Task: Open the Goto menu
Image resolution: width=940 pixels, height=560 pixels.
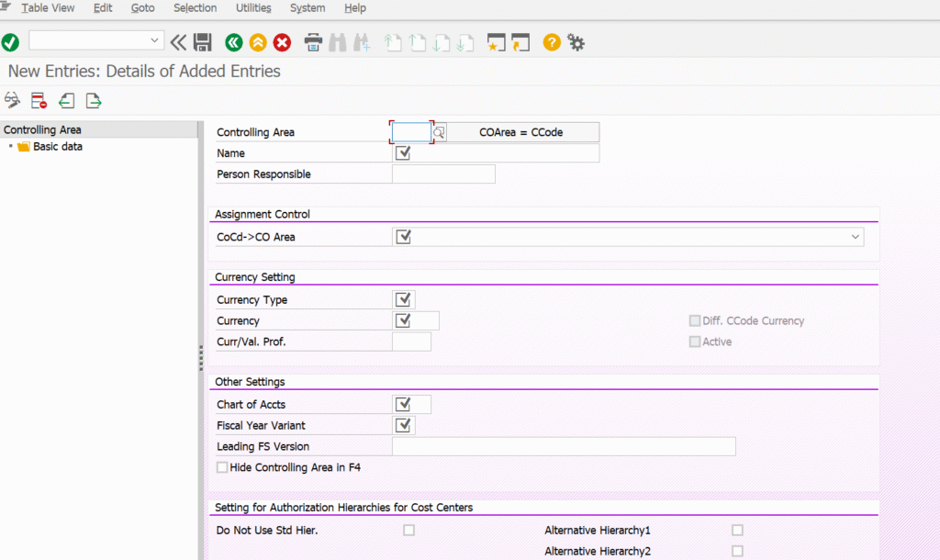Action: pyautogui.click(x=142, y=7)
